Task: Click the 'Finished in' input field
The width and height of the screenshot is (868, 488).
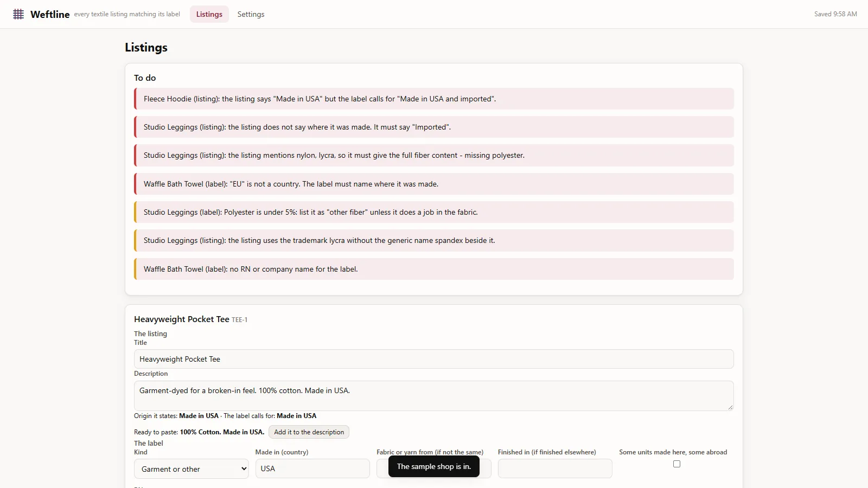Action: 555,468
